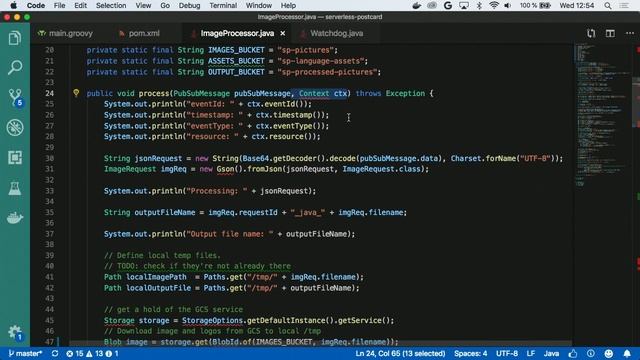Click the lightbulb code action on line 24
640x360 pixels.
(76, 93)
